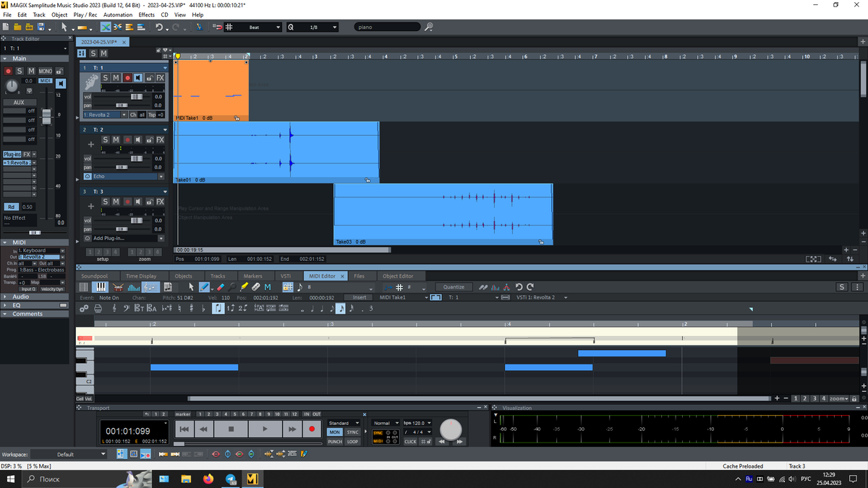Click the Save project icon

41,27
